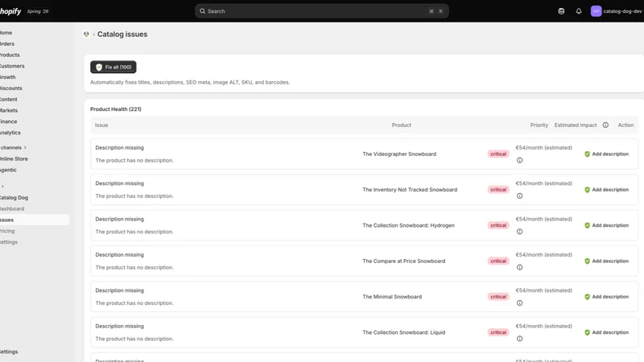This screenshot has width=644, height=362.
Task: Click the Priority column header
Action: [x=539, y=125]
